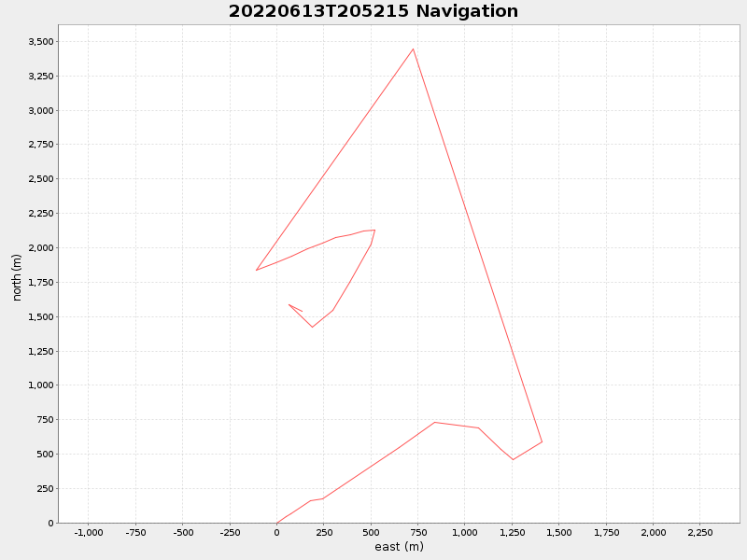
Task: Click the track start point at the origin
Action: coord(277,523)
